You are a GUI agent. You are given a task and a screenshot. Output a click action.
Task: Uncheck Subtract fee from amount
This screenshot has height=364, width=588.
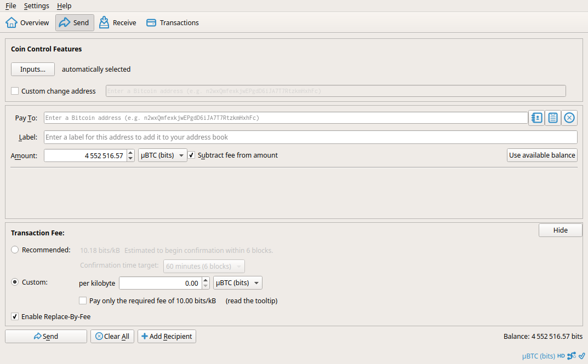[192, 155]
